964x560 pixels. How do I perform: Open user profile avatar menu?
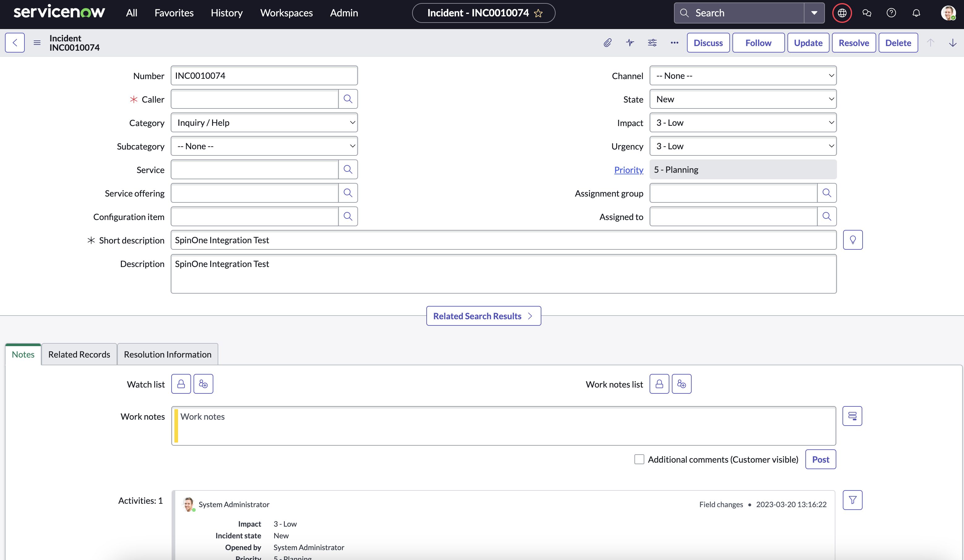[948, 13]
